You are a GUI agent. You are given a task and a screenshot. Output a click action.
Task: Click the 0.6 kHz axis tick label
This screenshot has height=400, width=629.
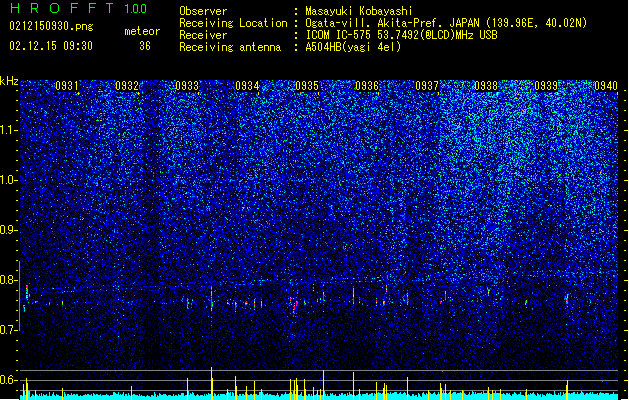click(x=9, y=380)
